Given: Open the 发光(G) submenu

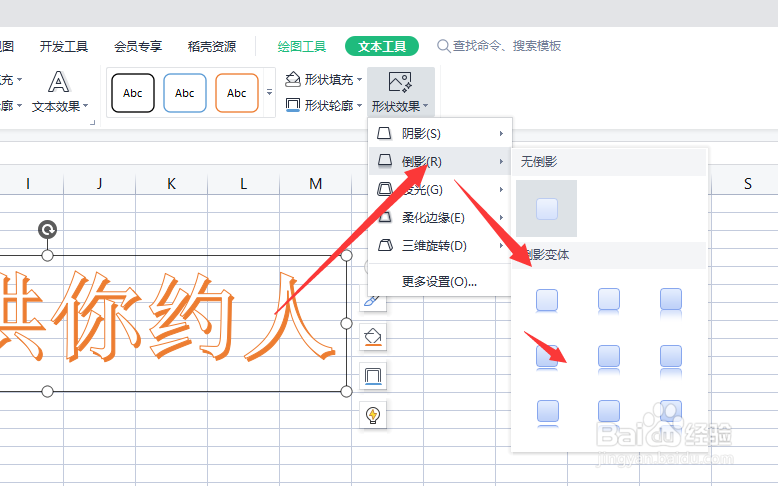Looking at the screenshot, I should (x=441, y=190).
